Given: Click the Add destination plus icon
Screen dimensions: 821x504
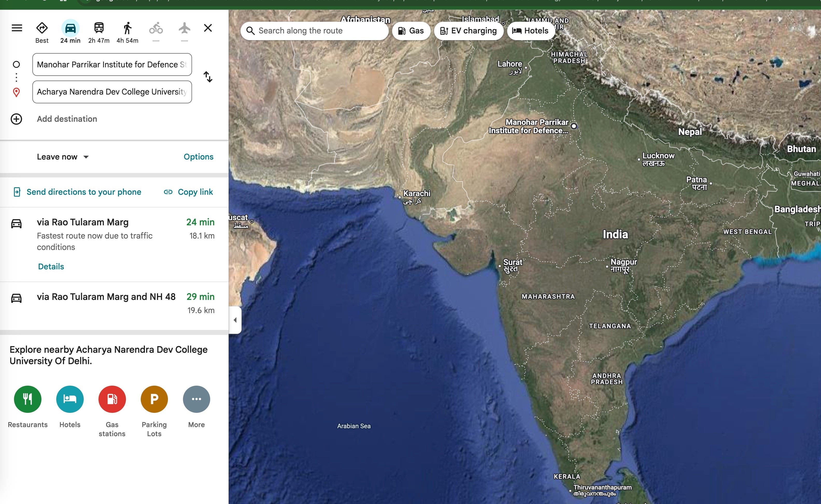Looking at the screenshot, I should [16, 119].
